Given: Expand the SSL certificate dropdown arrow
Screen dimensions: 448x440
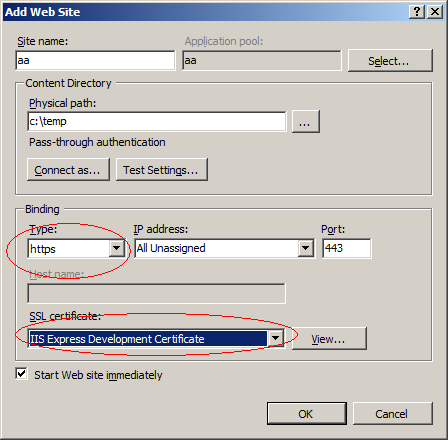Looking at the screenshot, I should pos(275,339).
